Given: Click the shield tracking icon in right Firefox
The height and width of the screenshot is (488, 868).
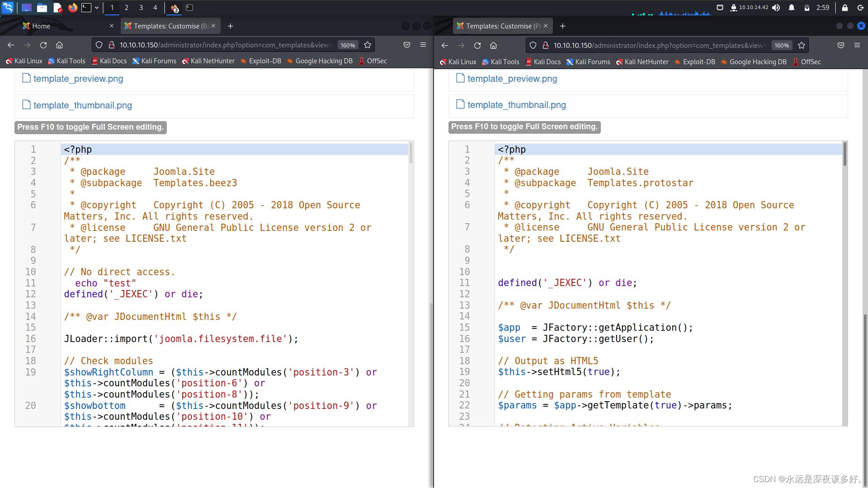Looking at the screenshot, I should [x=533, y=46].
